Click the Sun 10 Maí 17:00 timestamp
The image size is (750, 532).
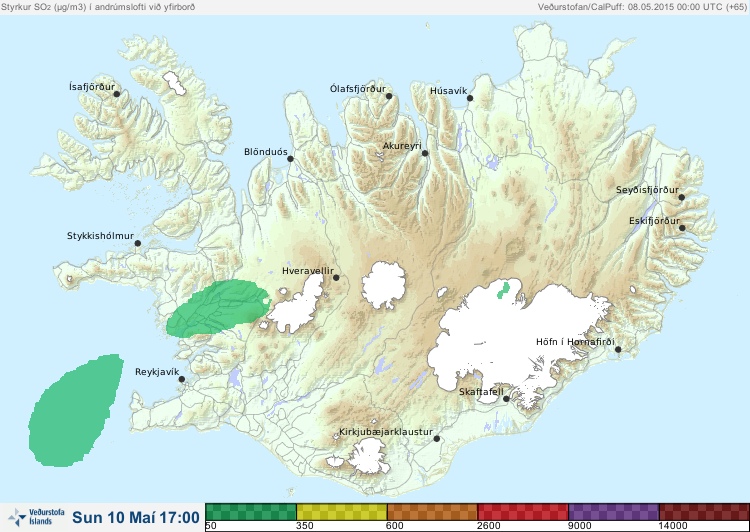[x=136, y=517]
